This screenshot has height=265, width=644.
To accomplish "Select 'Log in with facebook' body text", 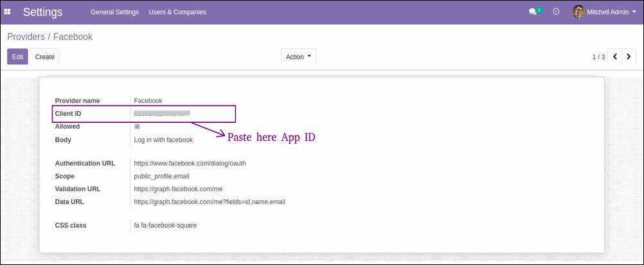I will tap(163, 140).
